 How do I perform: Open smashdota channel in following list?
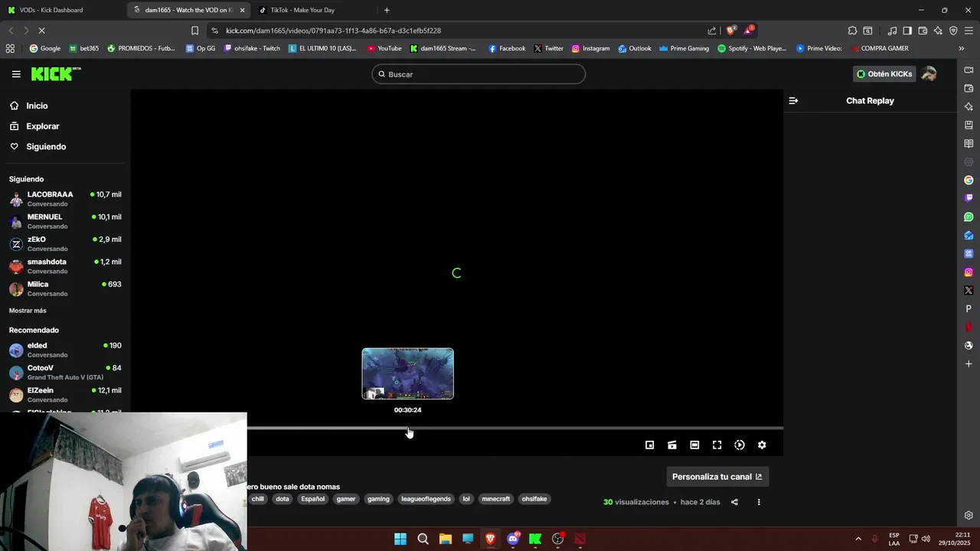click(x=65, y=266)
